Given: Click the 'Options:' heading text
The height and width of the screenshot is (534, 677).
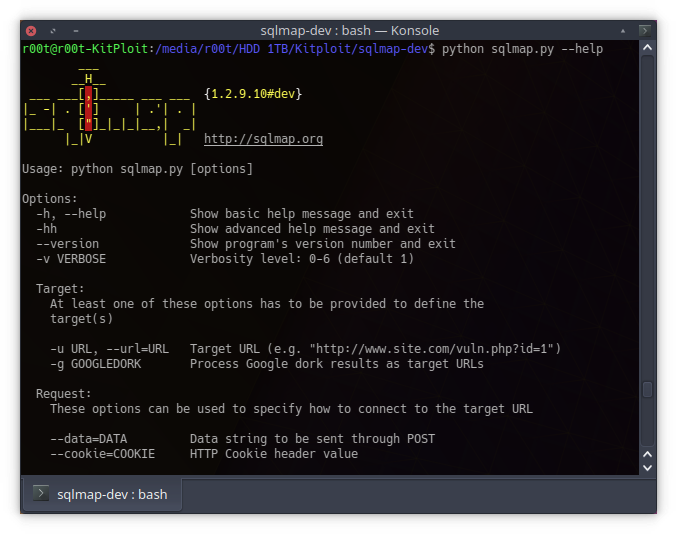Looking at the screenshot, I should click(50, 199).
